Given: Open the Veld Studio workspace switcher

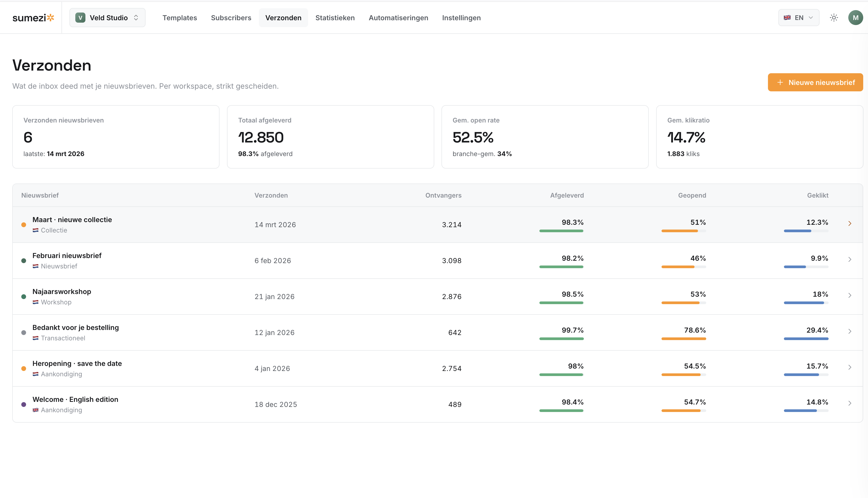Looking at the screenshot, I should (x=107, y=18).
